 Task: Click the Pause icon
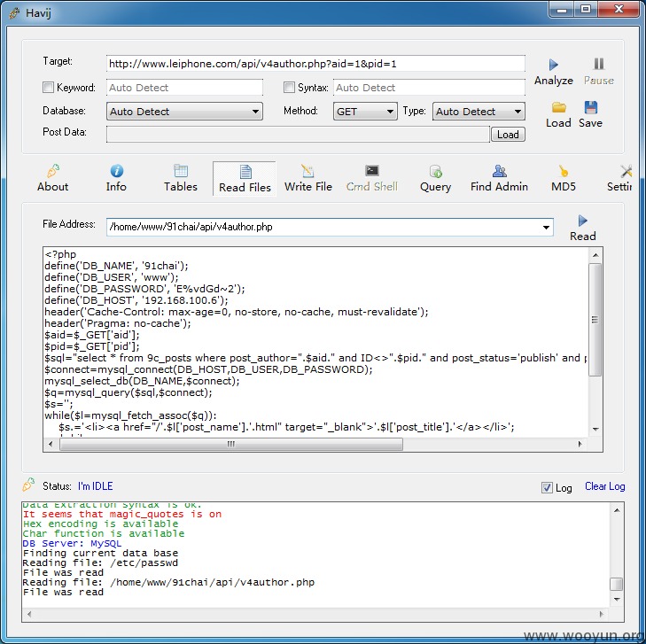599,64
